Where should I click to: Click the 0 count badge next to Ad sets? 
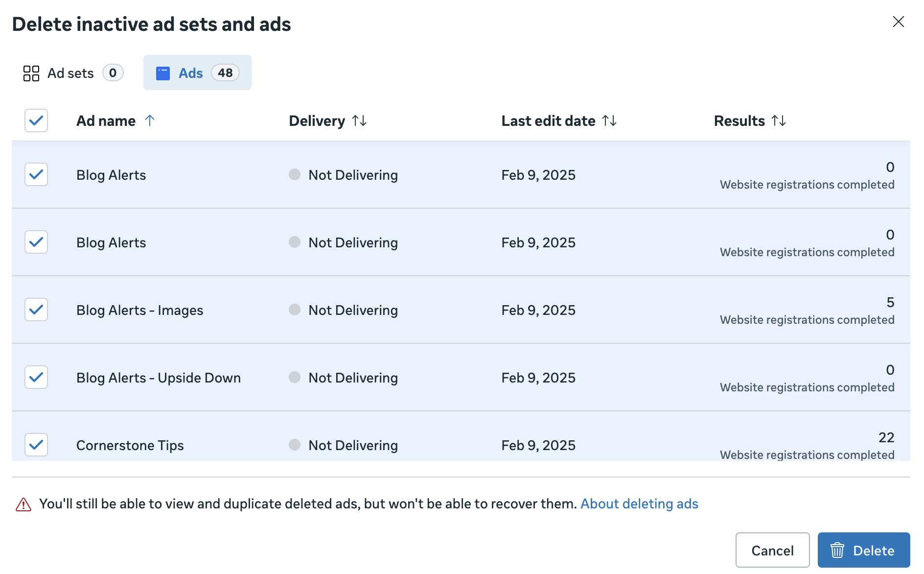point(113,72)
